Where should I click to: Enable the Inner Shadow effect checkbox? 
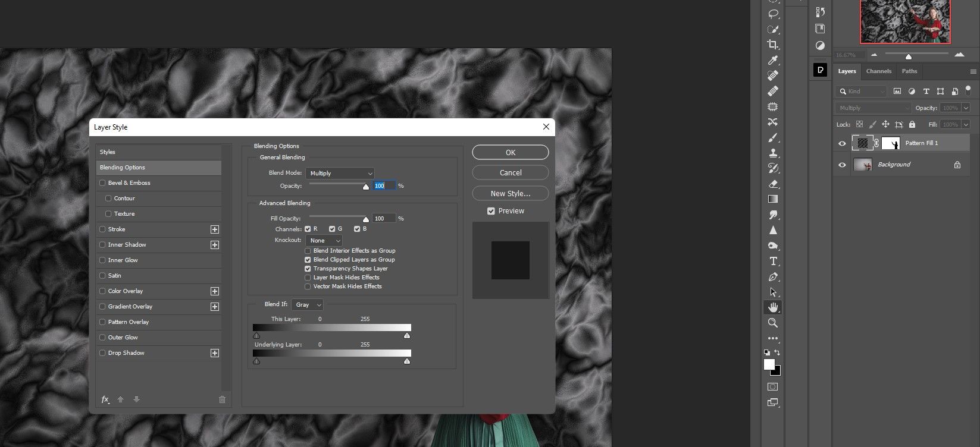coord(103,245)
